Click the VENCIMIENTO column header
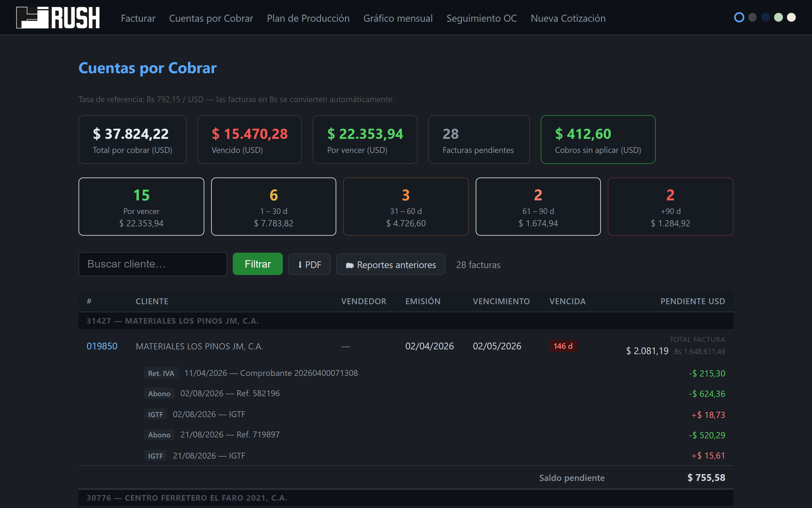 tap(501, 301)
